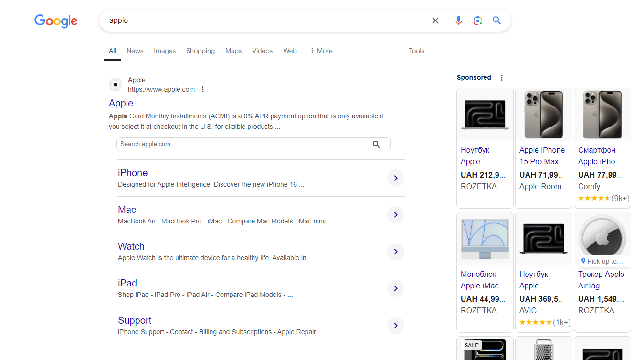Open three-dot menu next to Sponsored
This screenshot has height=360, width=644.
pyautogui.click(x=501, y=77)
